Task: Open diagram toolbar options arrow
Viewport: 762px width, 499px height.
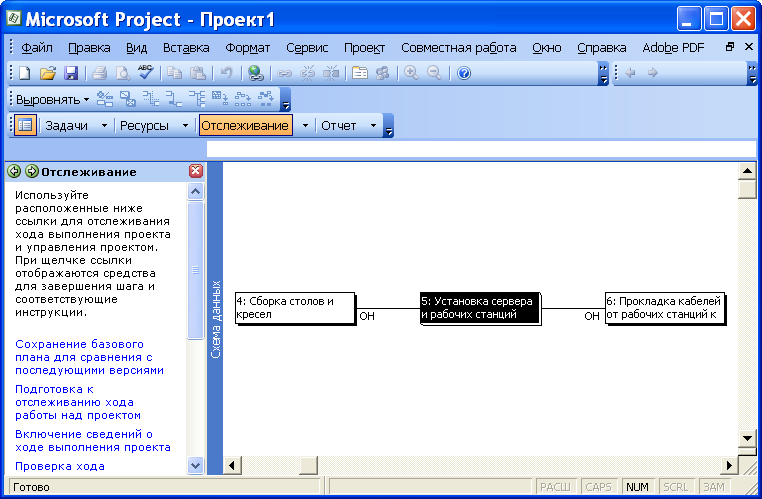Action: [x=286, y=100]
